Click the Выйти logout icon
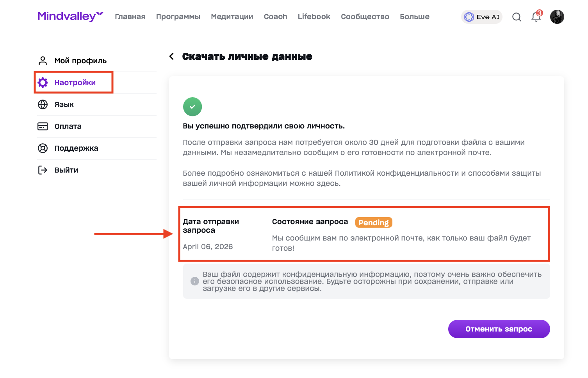This screenshot has height=378, width=588. (43, 170)
